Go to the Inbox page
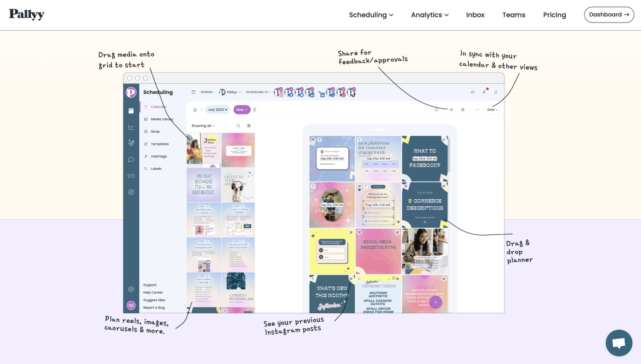This screenshot has width=641, height=364. point(475,15)
